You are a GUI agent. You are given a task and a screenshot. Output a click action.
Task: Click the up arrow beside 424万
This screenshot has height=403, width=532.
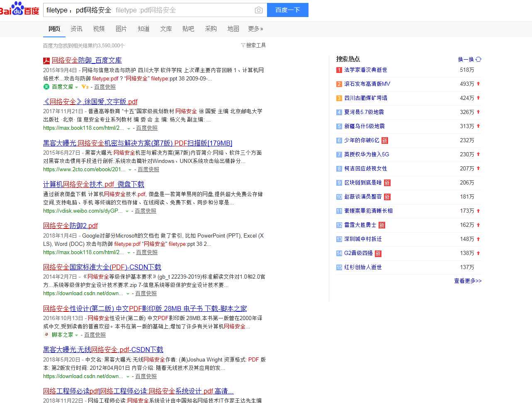[x=478, y=98]
